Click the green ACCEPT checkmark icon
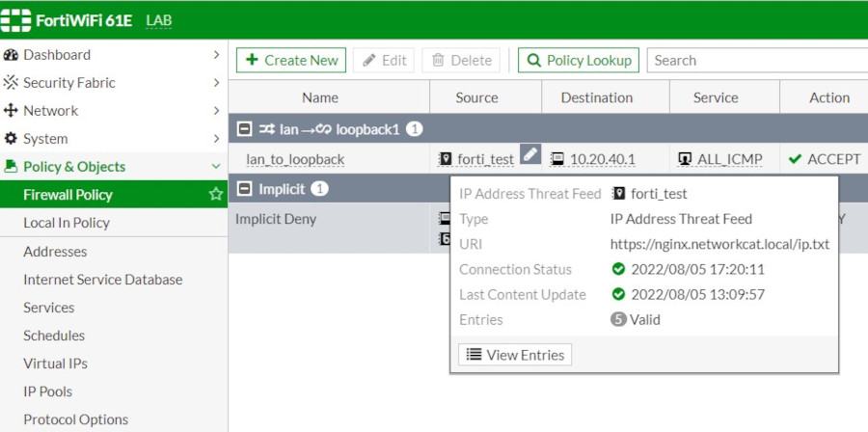Screen dimensions: 868x432 pyautogui.click(x=795, y=159)
